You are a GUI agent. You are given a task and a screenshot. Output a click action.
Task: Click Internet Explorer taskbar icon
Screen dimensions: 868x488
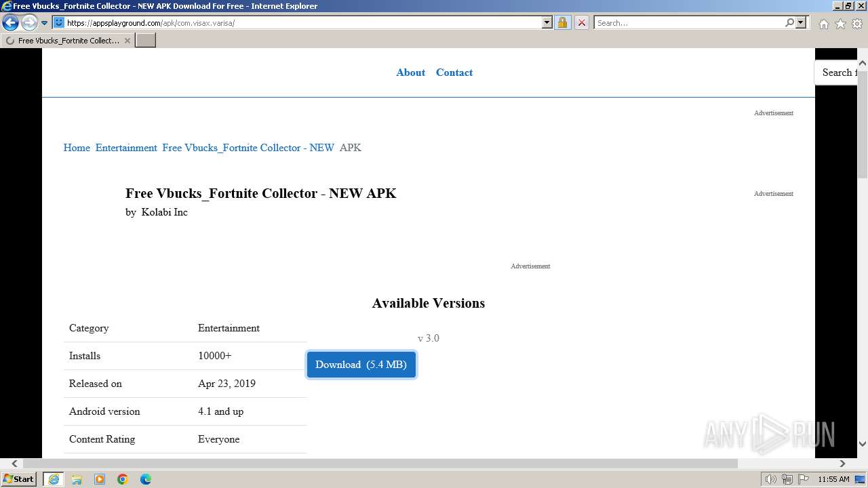tap(53, 479)
